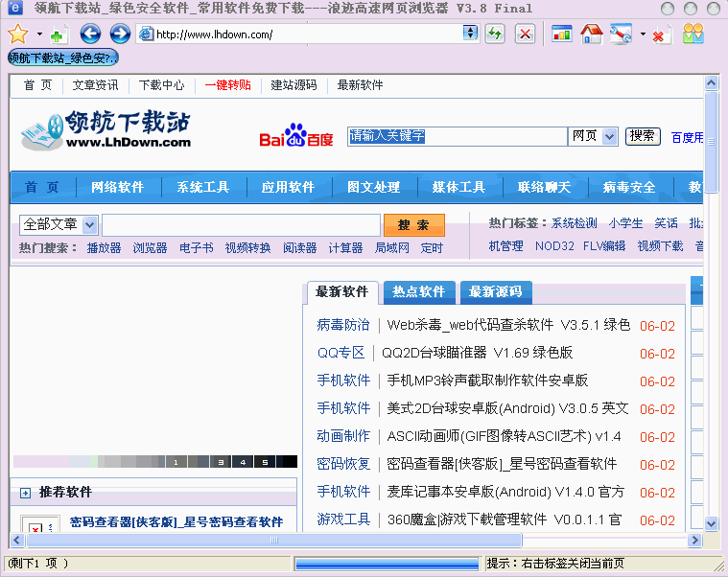Click the 动画制作 category link
This screenshot has height=577, width=728.
[343, 436]
